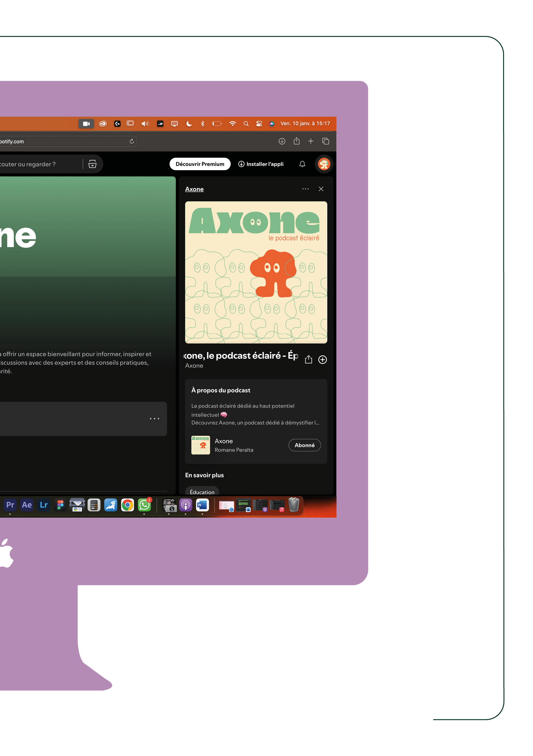Image resolution: width=533 pixels, height=756 pixels.
Task: Add the episode with the plus circle icon
Action: [x=323, y=360]
